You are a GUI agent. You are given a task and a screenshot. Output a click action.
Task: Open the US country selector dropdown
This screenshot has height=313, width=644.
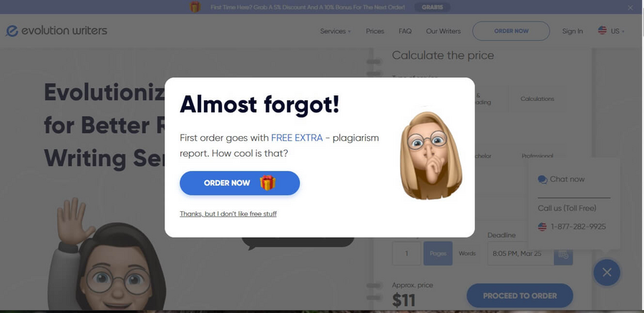(x=611, y=31)
